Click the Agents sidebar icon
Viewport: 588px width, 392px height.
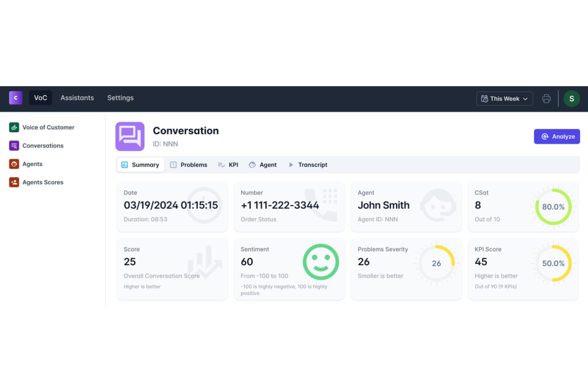point(14,164)
